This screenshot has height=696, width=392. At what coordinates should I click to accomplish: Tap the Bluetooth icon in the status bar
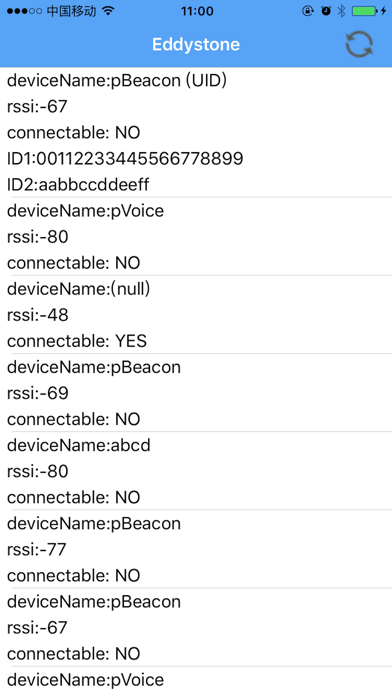[341, 11]
